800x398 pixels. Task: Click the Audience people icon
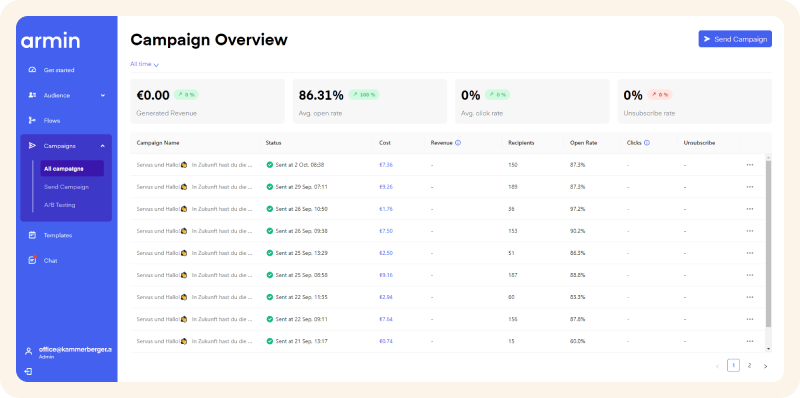[32, 95]
